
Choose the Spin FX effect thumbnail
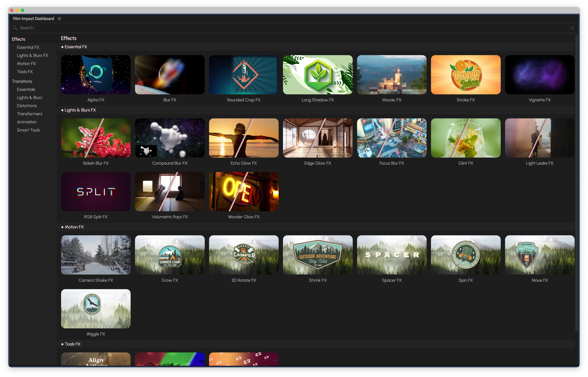(x=465, y=255)
